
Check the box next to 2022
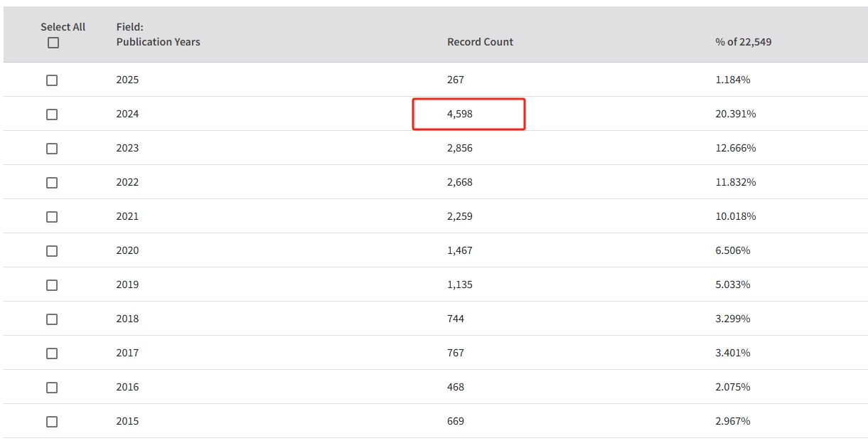pyautogui.click(x=52, y=183)
